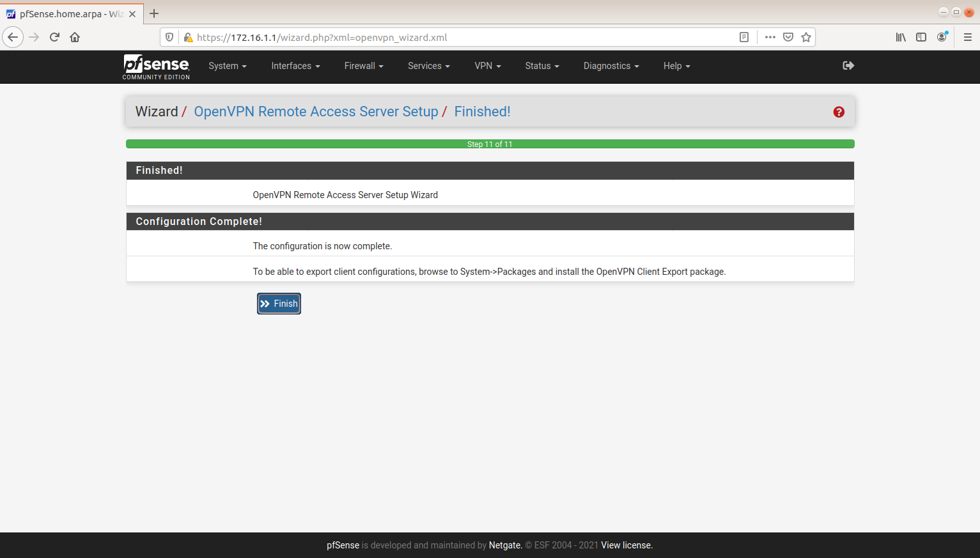Screen dimensions: 980x558
Task: Expand the VPN menu
Action: click(x=488, y=66)
